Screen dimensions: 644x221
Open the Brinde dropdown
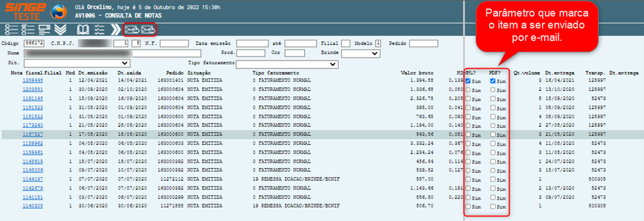(x=361, y=53)
